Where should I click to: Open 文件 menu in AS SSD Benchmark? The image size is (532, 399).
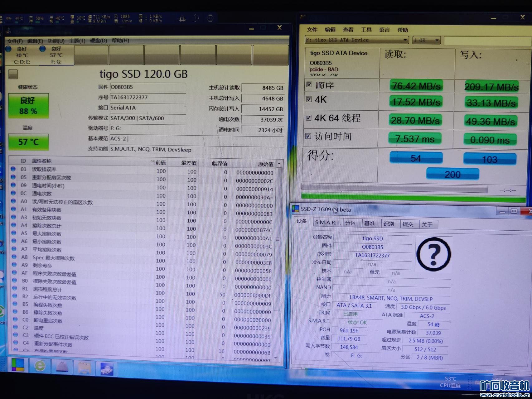click(312, 30)
